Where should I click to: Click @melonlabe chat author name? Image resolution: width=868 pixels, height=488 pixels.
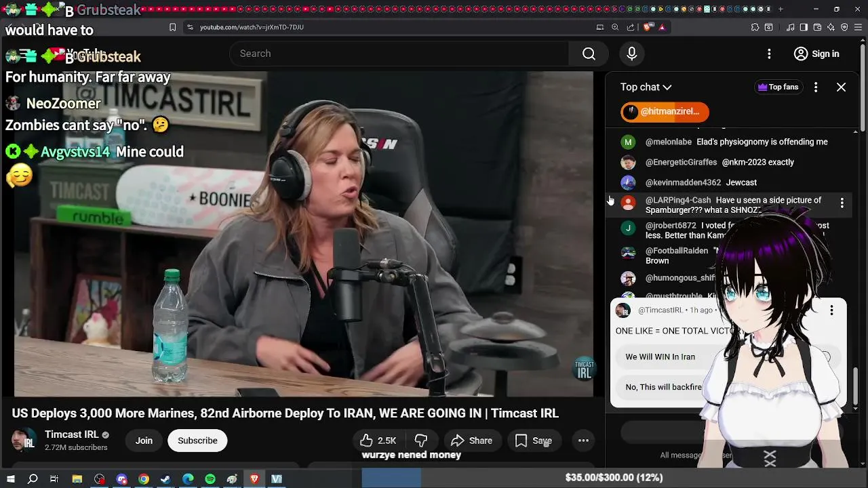668,142
